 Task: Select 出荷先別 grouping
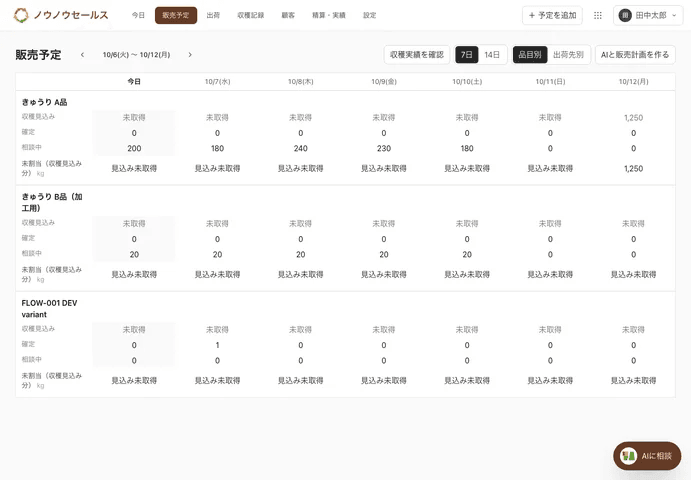[x=568, y=55]
